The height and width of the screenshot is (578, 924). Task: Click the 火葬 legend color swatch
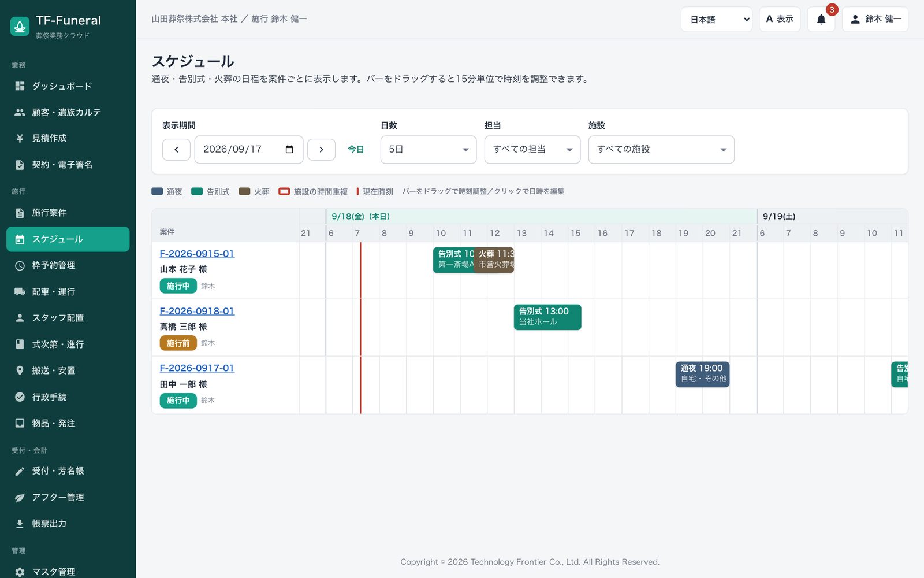click(244, 191)
